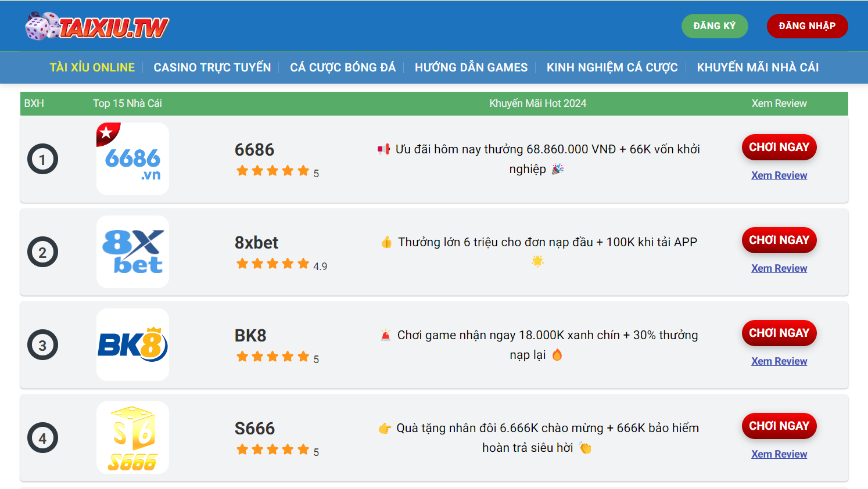Click the ĐĂNG NHẬP login button
The image size is (868, 489).
[x=807, y=26]
